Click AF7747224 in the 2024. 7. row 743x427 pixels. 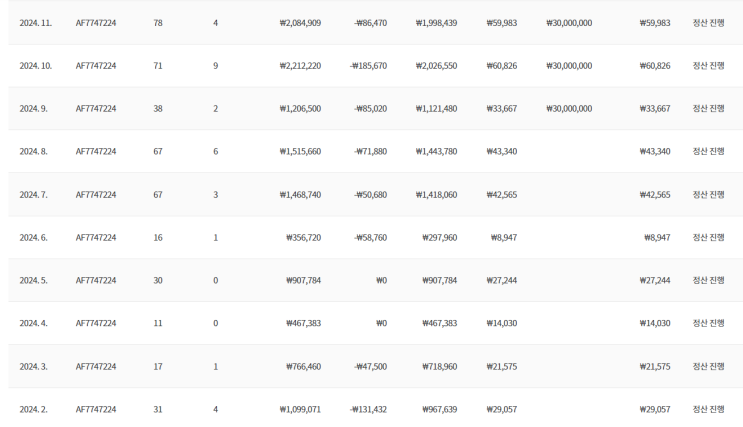[96, 195]
